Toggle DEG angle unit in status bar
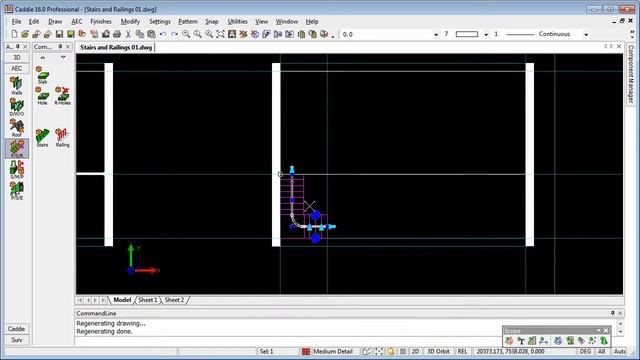This screenshot has height=360, width=640. click(585, 351)
